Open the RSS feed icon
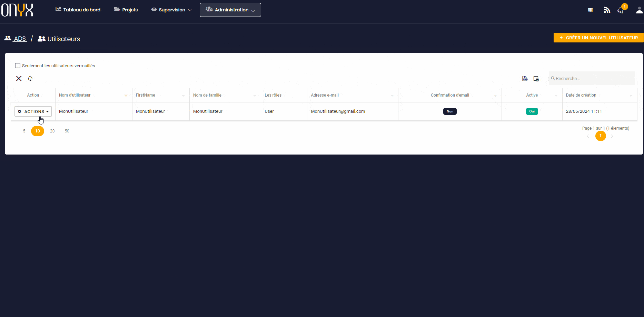Viewport: 644px width, 317px height. pyautogui.click(x=607, y=10)
